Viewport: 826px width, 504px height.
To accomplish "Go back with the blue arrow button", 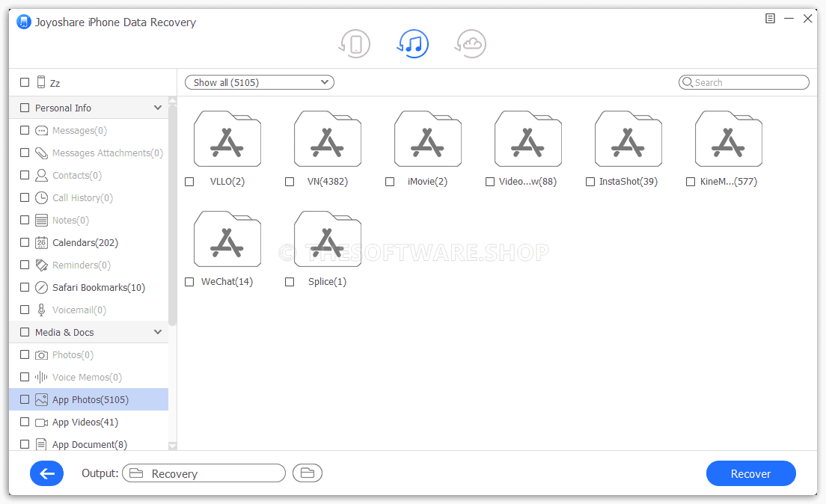I will click(x=47, y=473).
